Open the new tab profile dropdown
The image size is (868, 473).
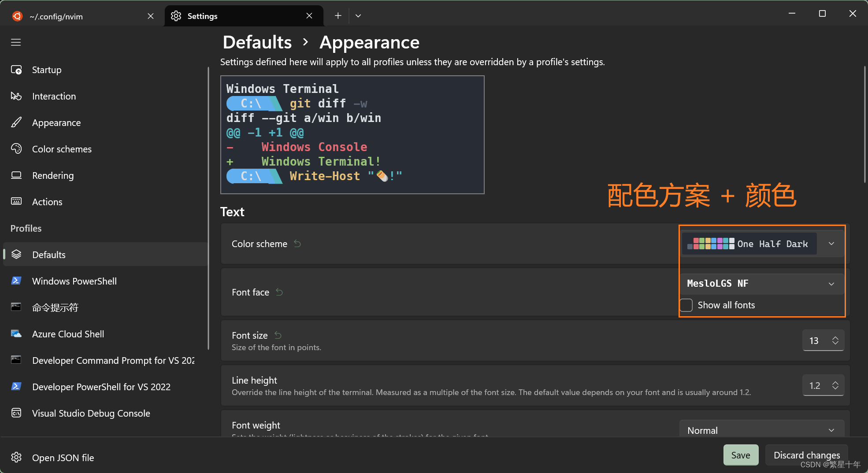tap(358, 16)
